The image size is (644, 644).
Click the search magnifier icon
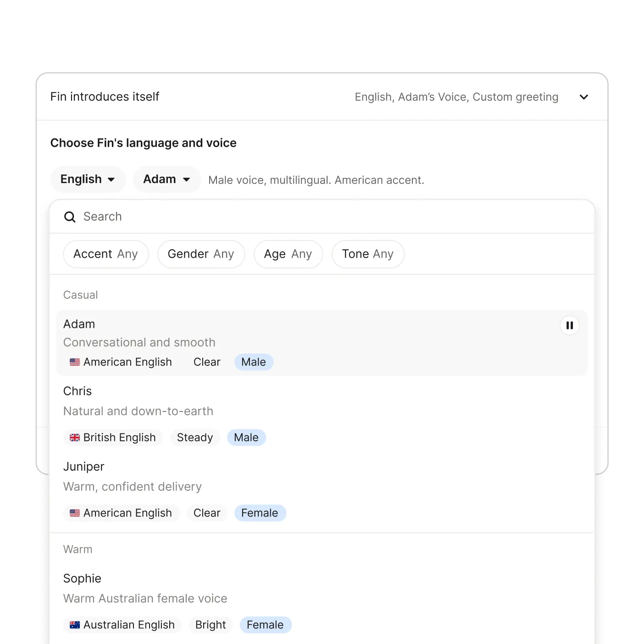click(70, 217)
